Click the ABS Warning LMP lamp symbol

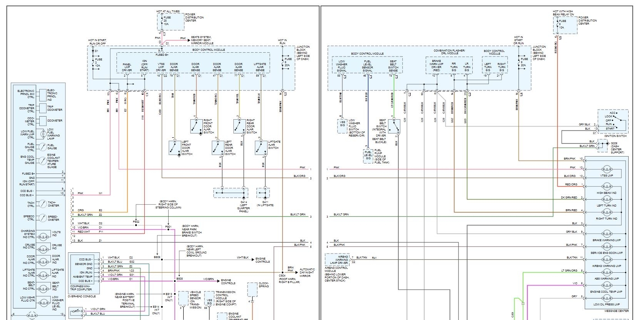pyautogui.click(x=606, y=272)
